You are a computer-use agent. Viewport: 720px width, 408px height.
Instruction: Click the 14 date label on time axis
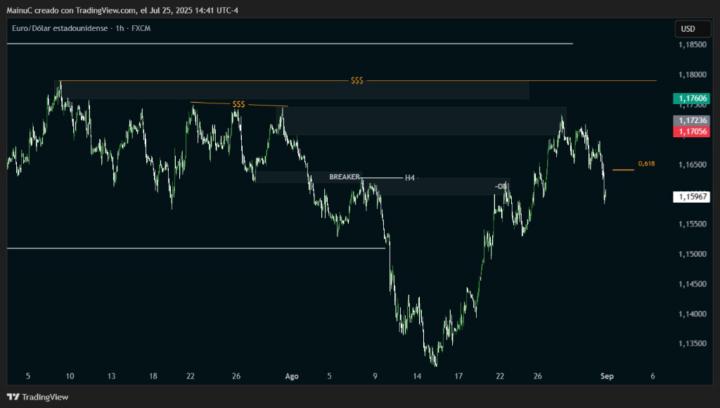(416, 376)
